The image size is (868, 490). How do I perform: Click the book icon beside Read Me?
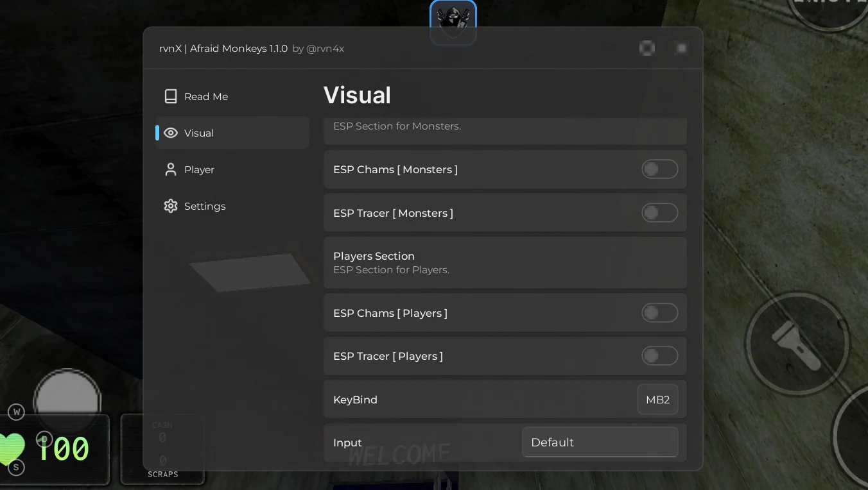point(170,96)
